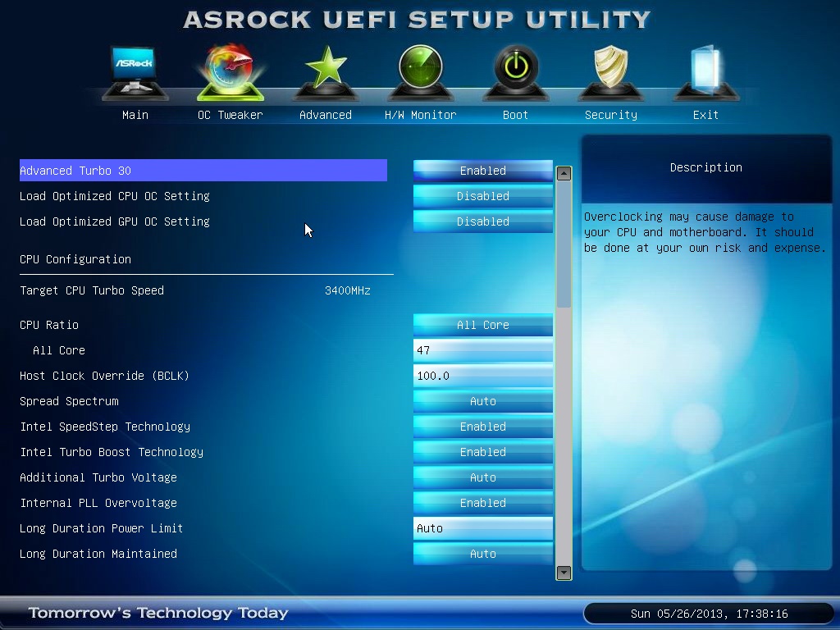
Task: Open the Additional Turbo Voltage Auto dropdown
Action: coord(482,477)
